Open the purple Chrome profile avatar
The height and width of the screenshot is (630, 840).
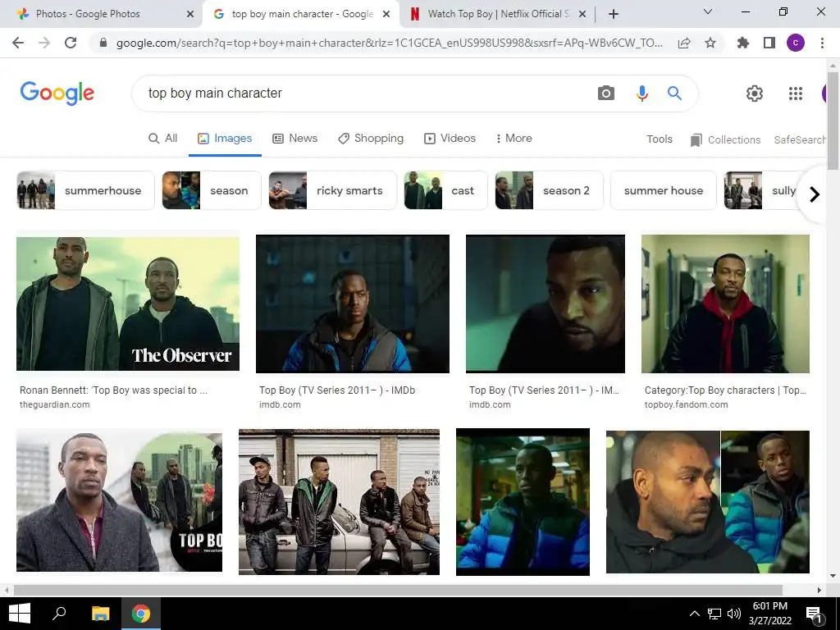[796, 43]
